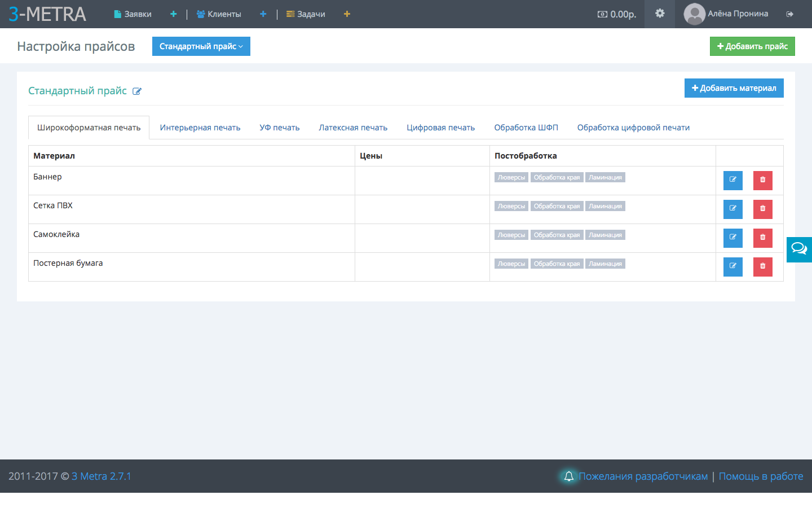Image resolution: width=812 pixels, height=508 pixels.
Task: Click Добавить материал button
Action: [x=734, y=88]
